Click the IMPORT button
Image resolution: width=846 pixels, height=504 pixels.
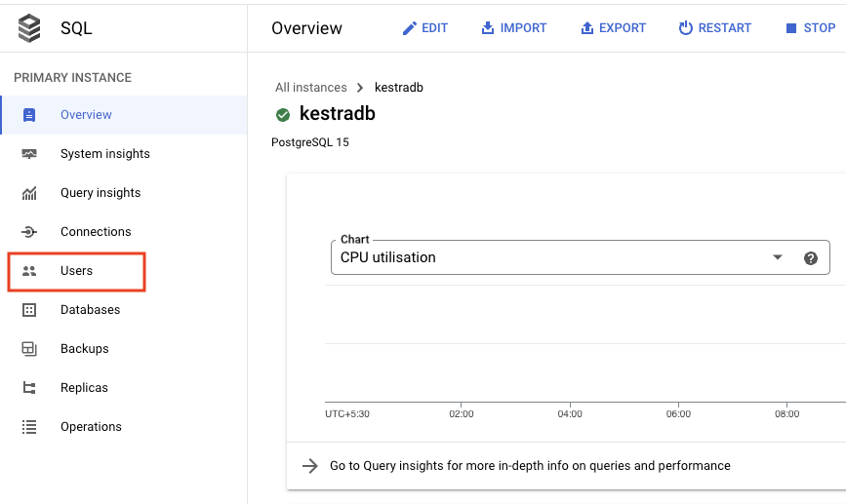coord(514,28)
